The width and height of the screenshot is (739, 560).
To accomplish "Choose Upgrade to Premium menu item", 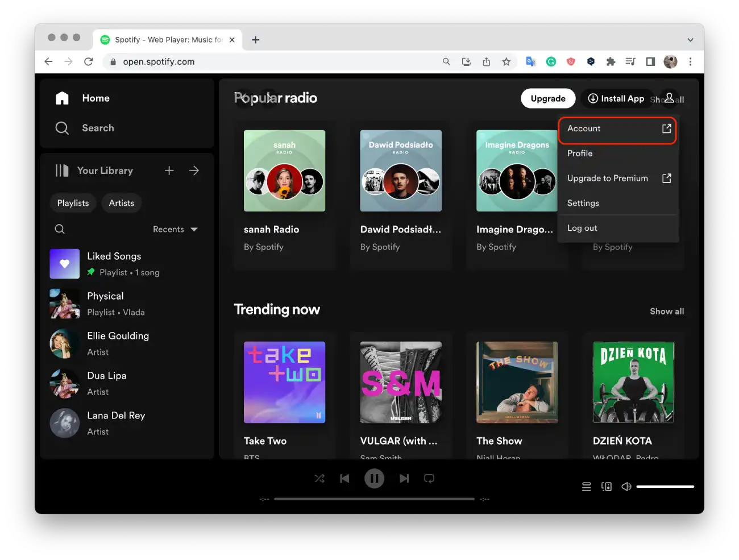I will point(618,179).
